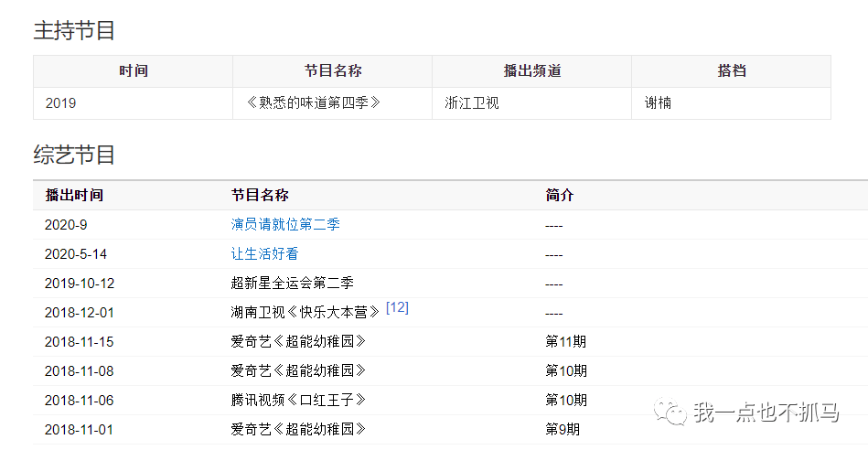Select the 《熟悉的味道第四季》 cell

click(x=333, y=103)
